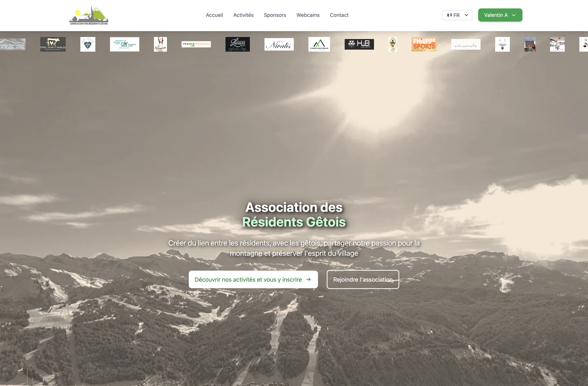
Task: Open the Alpes Services Immobiliers logo
Action: point(13,44)
